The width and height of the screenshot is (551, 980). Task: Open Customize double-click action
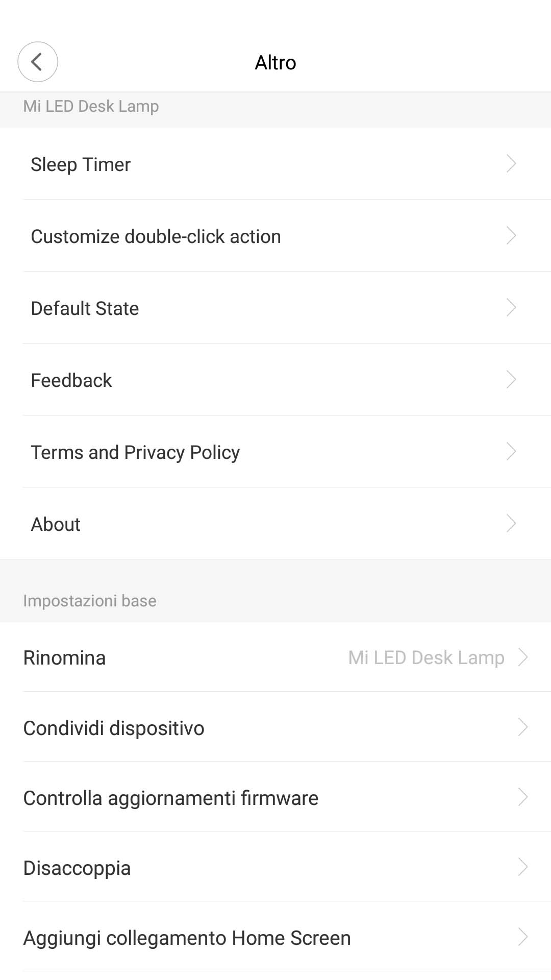[x=156, y=236]
